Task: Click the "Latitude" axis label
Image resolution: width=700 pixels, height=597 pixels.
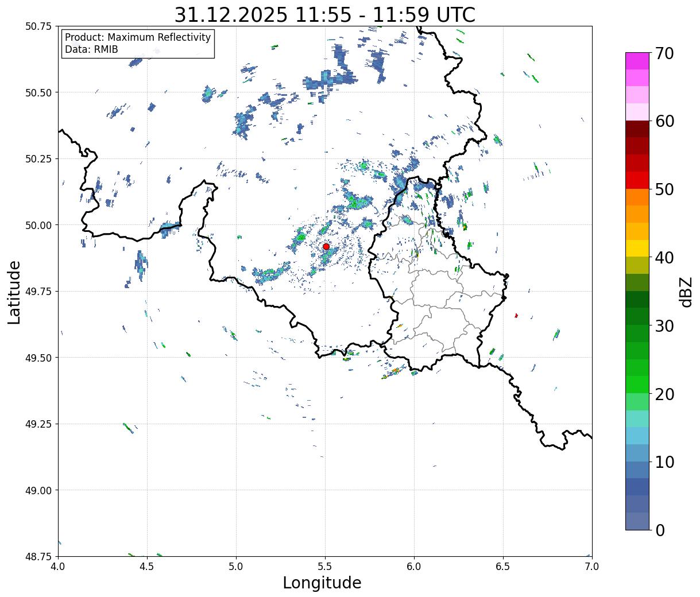Action: pyautogui.click(x=14, y=292)
